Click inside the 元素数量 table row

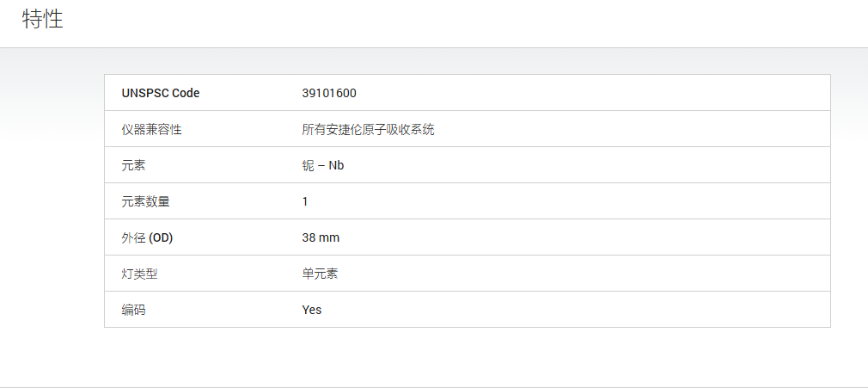(468, 201)
